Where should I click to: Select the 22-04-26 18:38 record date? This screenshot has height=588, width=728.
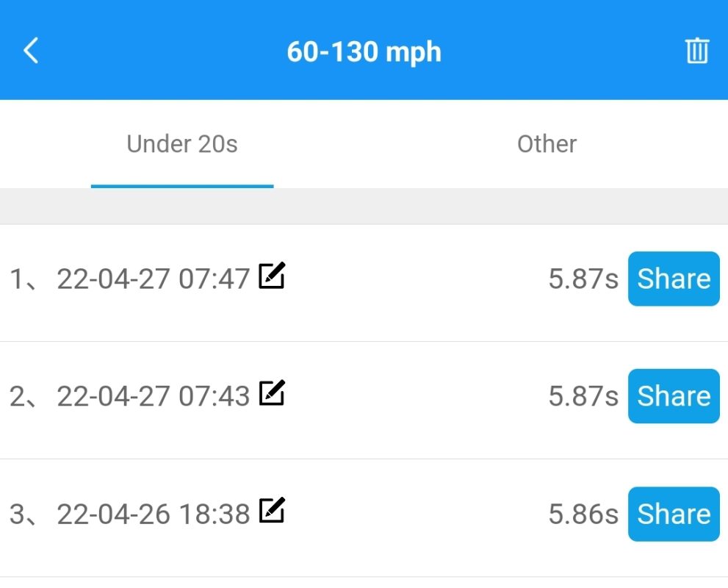tap(154, 514)
